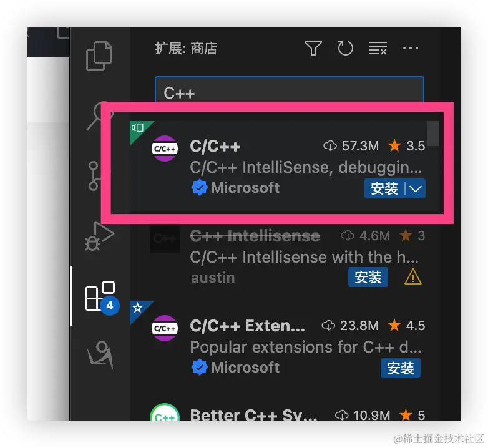488x448 pixels.
Task: Open the Search magnifier in activity bar
Action: click(x=99, y=115)
